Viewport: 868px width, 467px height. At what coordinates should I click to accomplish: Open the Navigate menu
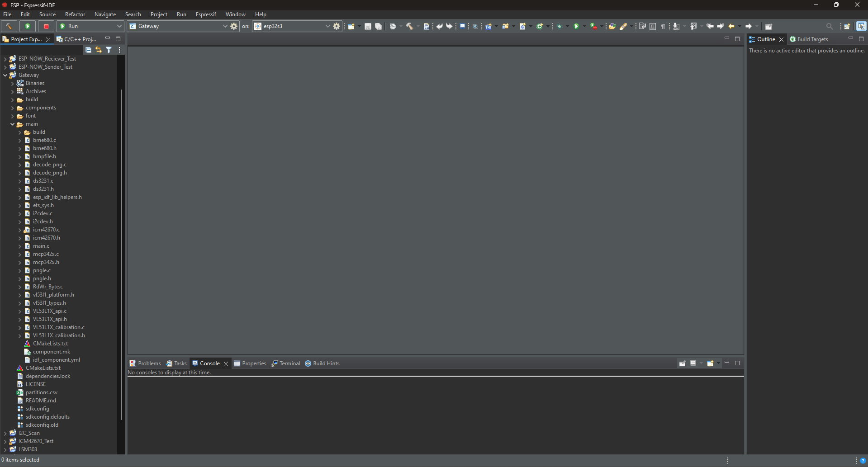tap(105, 14)
